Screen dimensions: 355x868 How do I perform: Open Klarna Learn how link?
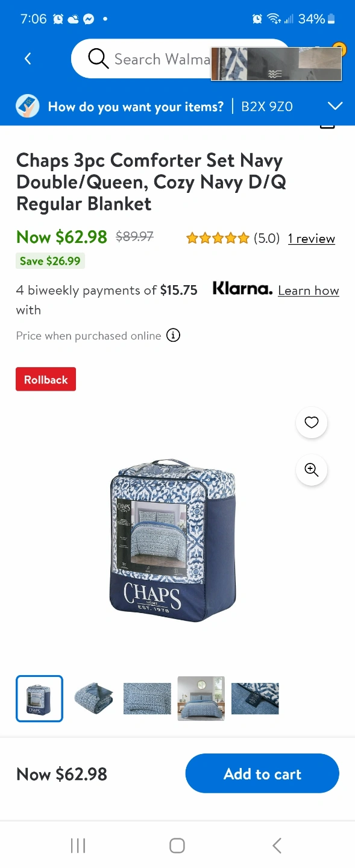pos(309,291)
